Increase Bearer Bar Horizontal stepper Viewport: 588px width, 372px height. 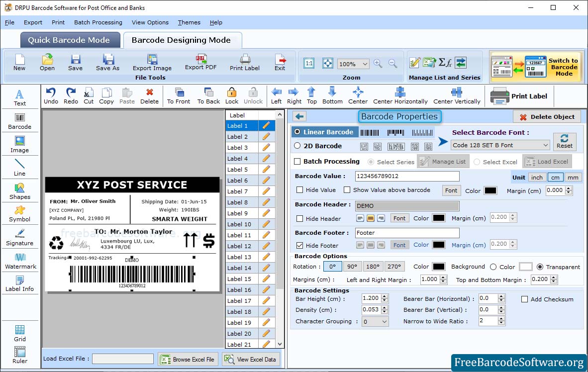(x=501, y=296)
